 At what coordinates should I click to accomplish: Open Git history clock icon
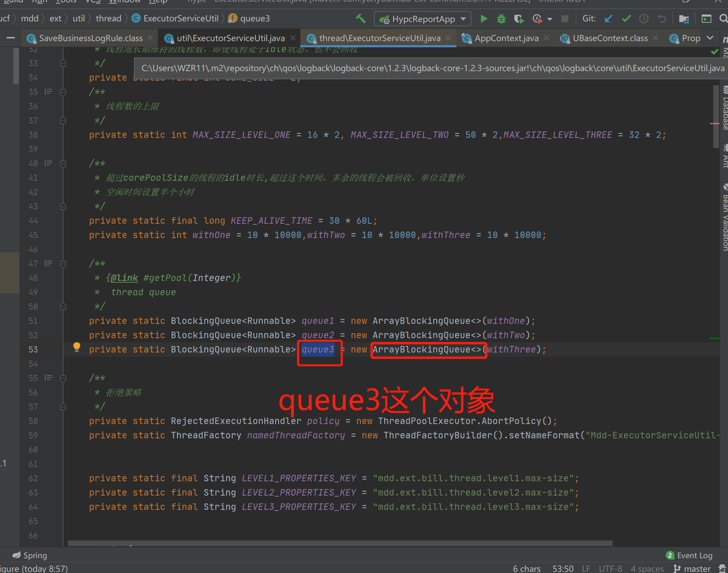(x=644, y=19)
